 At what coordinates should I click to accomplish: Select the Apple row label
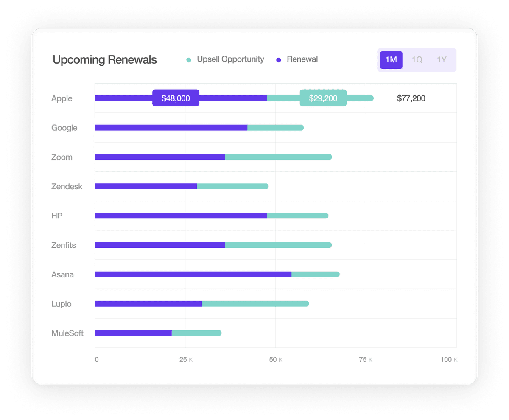62,98
